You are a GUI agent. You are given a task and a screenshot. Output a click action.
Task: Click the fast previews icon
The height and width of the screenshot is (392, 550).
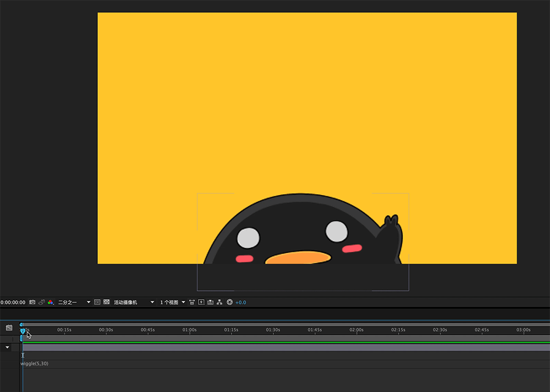[201, 302]
